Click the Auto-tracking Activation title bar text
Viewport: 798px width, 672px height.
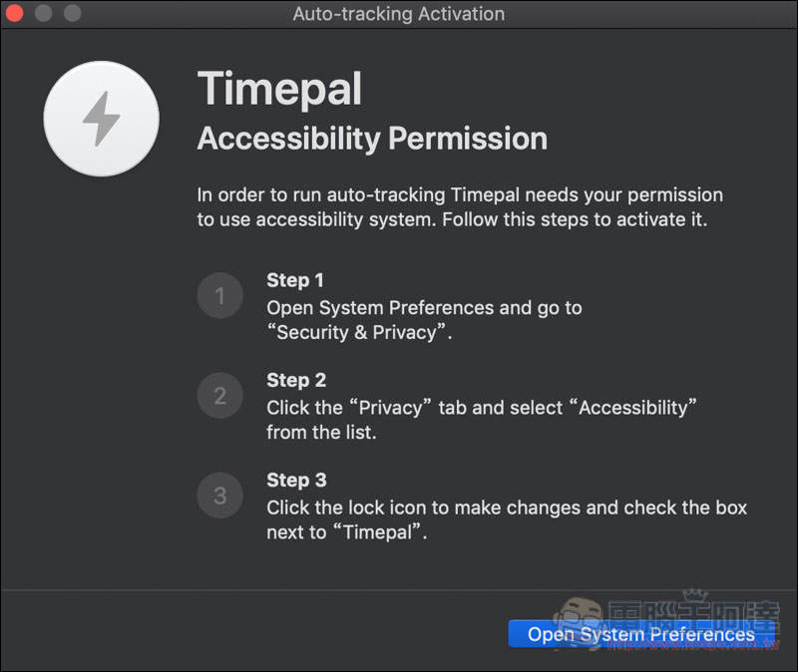[x=398, y=14]
